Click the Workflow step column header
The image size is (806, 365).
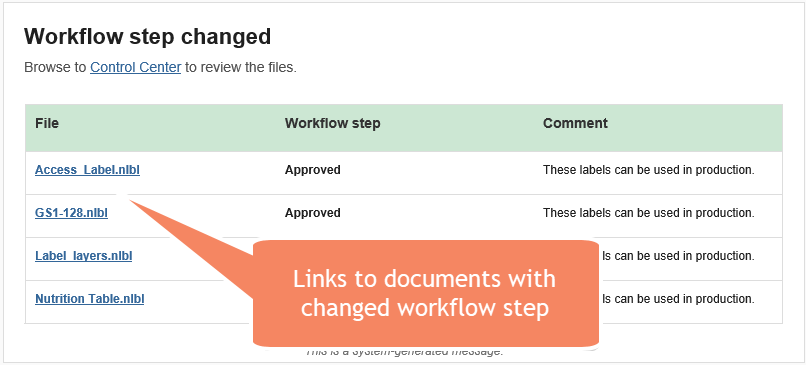[333, 123]
